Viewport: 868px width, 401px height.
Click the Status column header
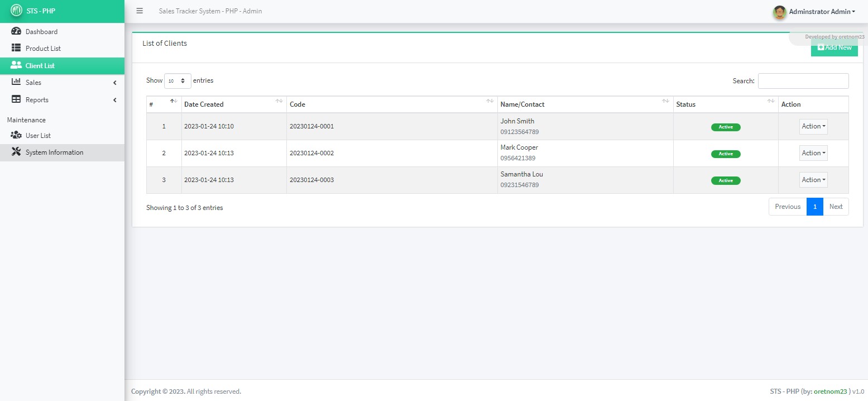tap(726, 104)
